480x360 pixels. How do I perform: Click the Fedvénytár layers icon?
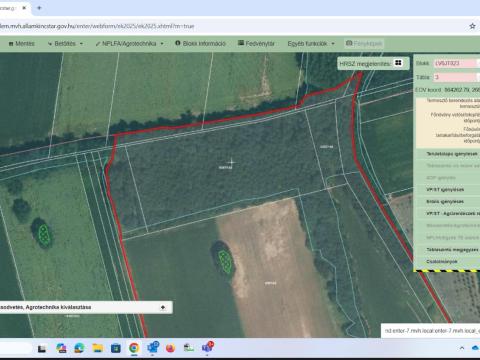click(241, 43)
